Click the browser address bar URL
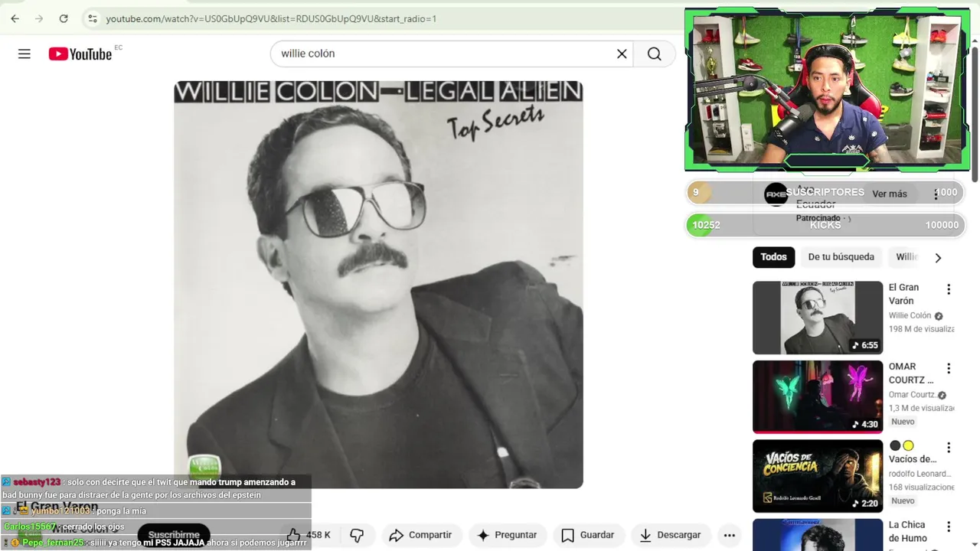The height and width of the screenshot is (551, 980). coord(271,18)
